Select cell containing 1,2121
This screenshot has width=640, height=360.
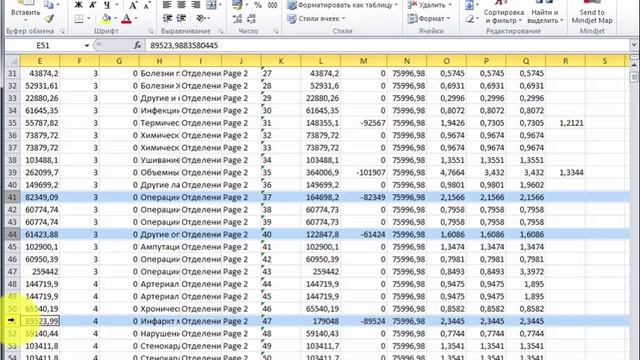(x=565, y=123)
